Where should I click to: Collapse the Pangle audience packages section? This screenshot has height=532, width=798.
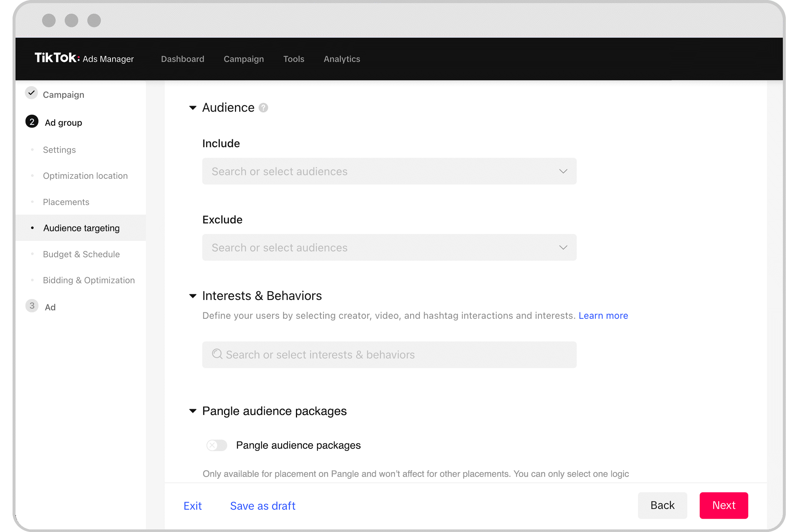(x=192, y=411)
